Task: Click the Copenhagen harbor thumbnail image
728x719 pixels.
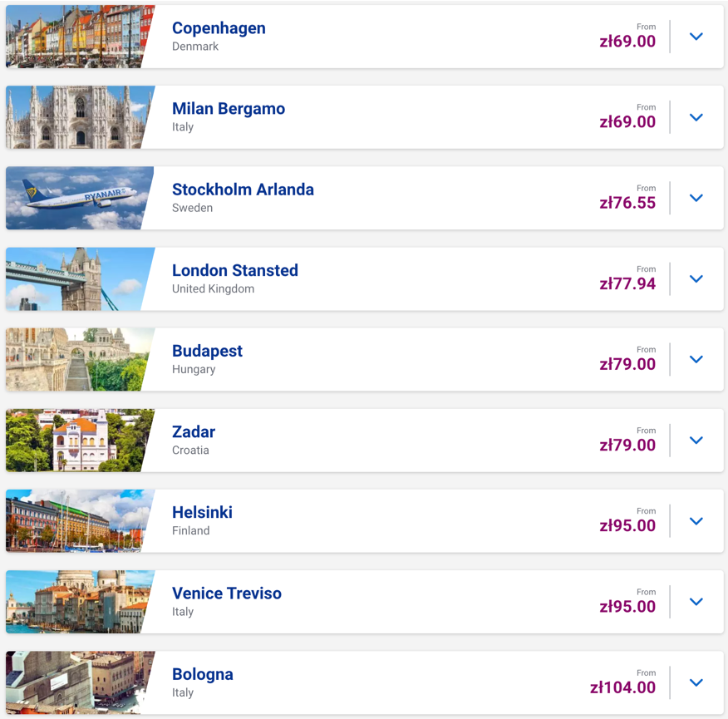Action: tap(79, 37)
